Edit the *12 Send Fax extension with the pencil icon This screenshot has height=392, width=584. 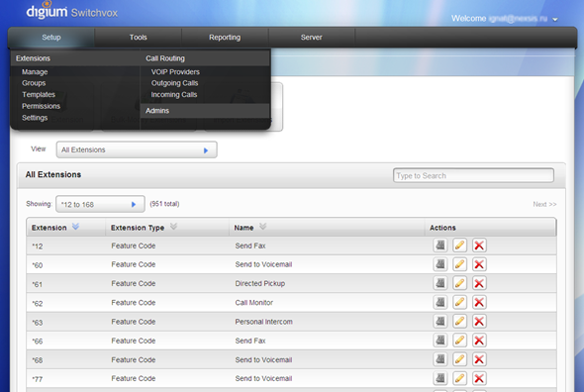[459, 245]
